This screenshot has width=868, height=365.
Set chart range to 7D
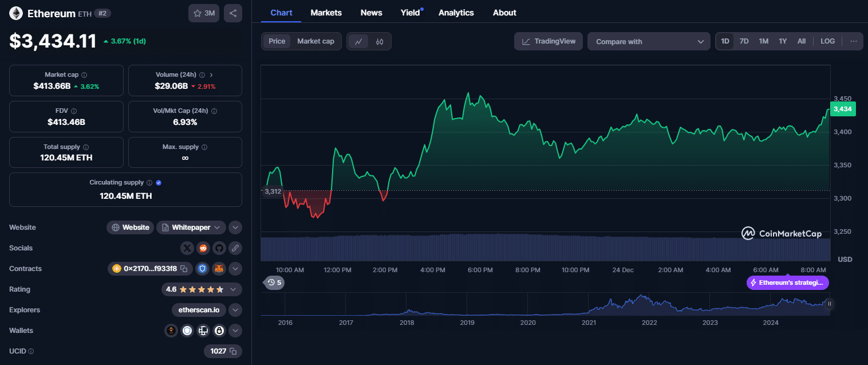[744, 41]
